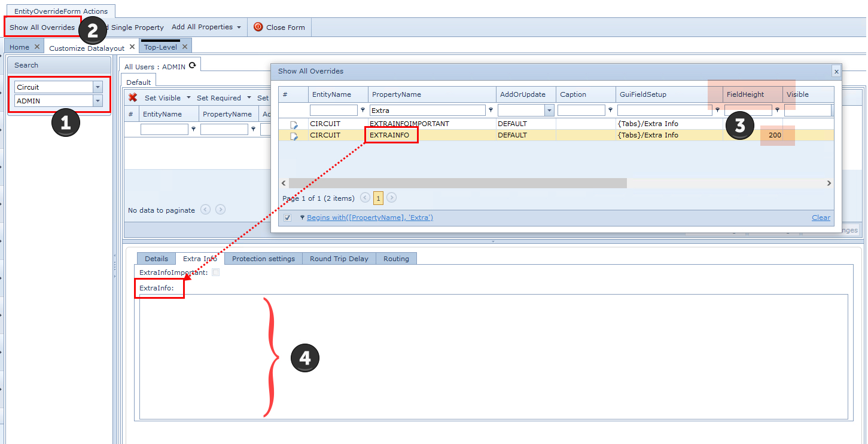Click the red X delete icon in grid toolbar
Screen dimensions: 868x444
coord(133,97)
